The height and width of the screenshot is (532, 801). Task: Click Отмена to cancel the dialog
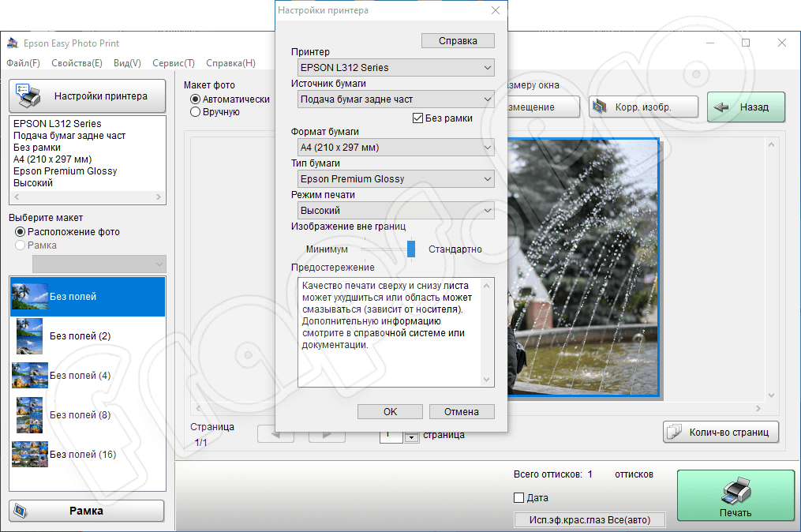[x=462, y=411]
